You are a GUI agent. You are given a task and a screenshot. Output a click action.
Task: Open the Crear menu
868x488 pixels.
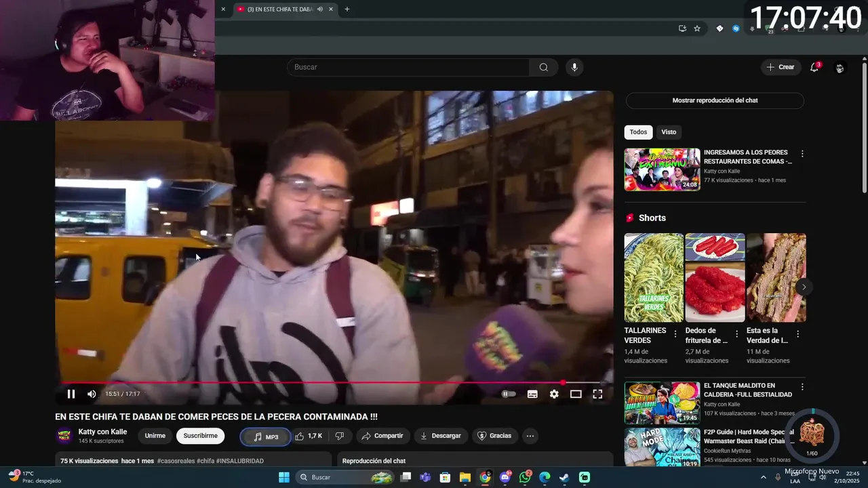tap(781, 67)
